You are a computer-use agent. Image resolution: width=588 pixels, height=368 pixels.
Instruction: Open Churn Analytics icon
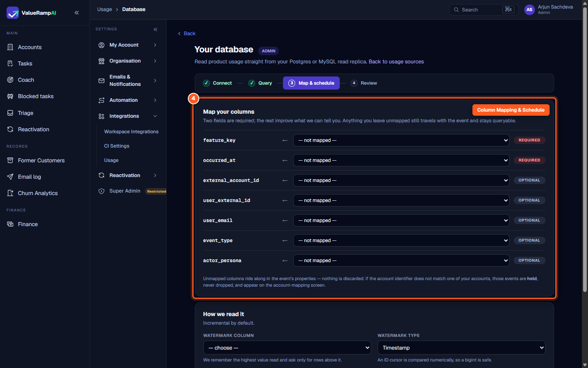tap(10, 193)
